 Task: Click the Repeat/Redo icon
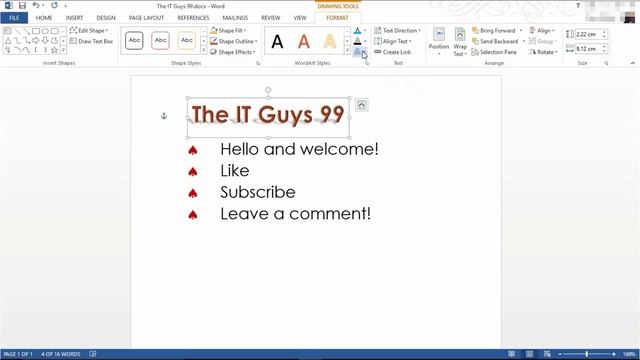tap(54, 6)
